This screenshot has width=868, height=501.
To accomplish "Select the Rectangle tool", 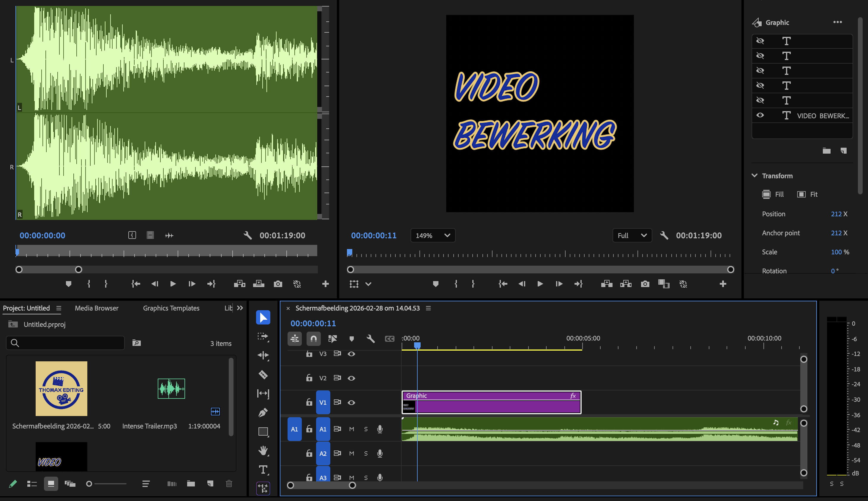I will click(263, 431).
